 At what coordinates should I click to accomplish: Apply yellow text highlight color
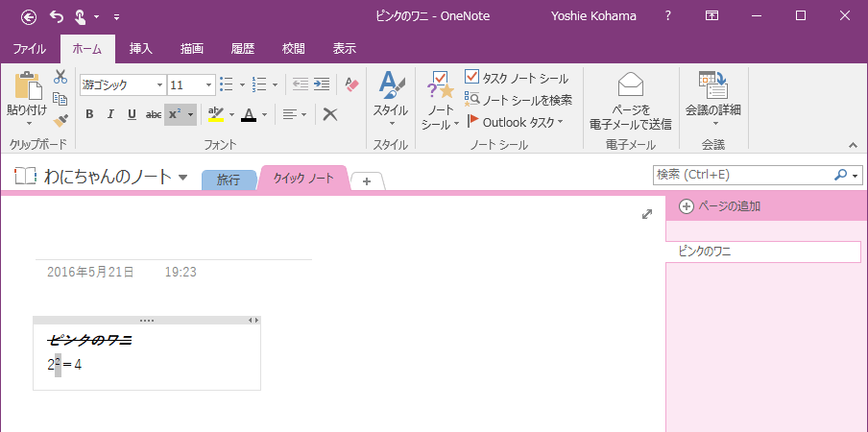click(x=216, y=114)
